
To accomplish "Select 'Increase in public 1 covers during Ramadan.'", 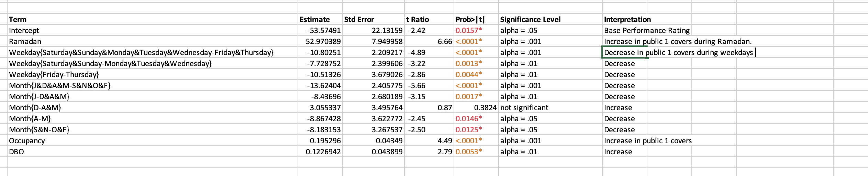I will pyautogui.click(x=678, y=41).
